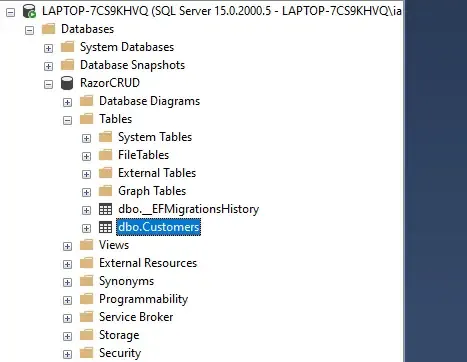Image resolution: width=467 pixels, height=362 pixels.
Task: Expand the Graph Tables node
Action: point(86,192)
